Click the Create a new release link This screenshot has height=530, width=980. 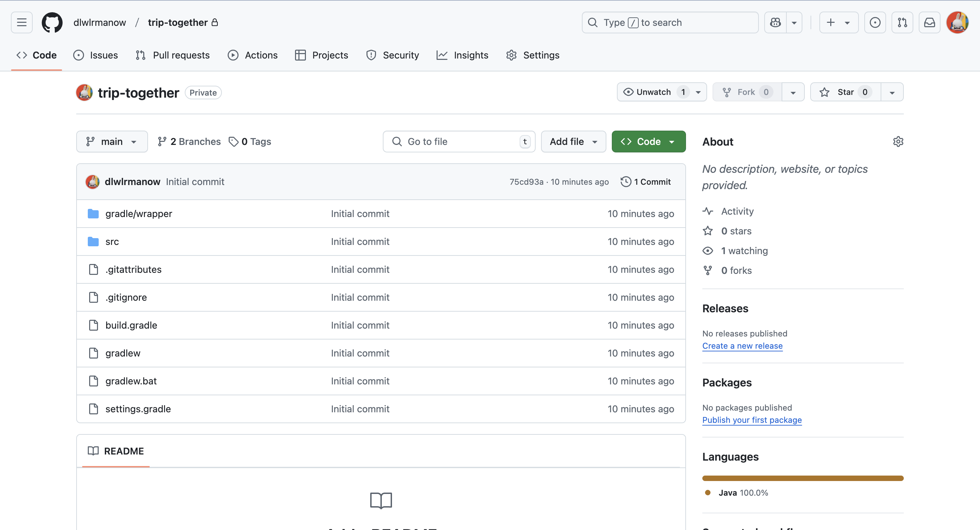point(742,346)
